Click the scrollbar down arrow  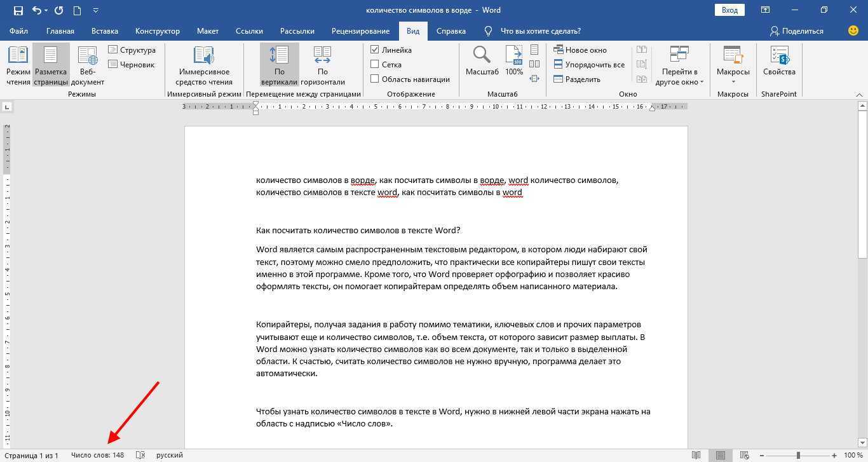[x=862, y=443]
